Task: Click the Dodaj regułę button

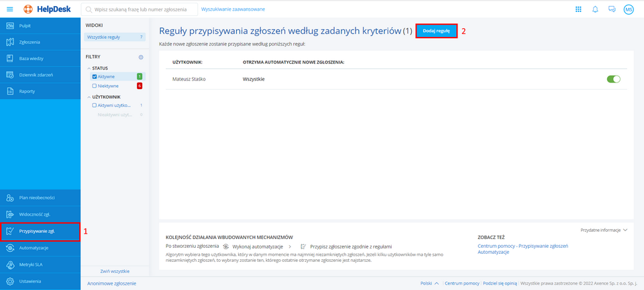Action: point(436,31)
